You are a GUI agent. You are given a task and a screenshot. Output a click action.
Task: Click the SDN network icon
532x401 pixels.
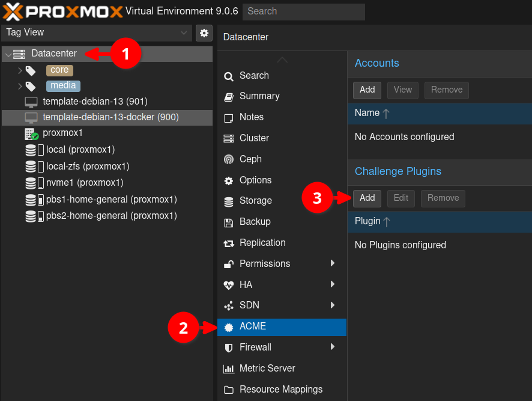pos(229,306)
